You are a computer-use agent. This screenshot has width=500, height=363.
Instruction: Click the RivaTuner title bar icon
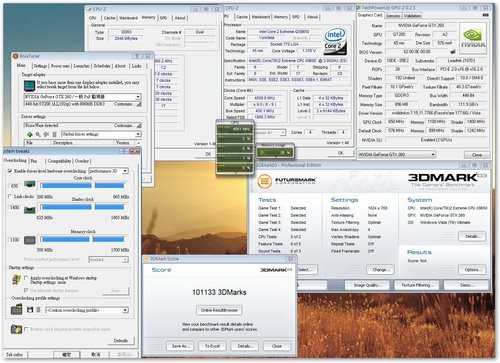(x=15, y=56)
